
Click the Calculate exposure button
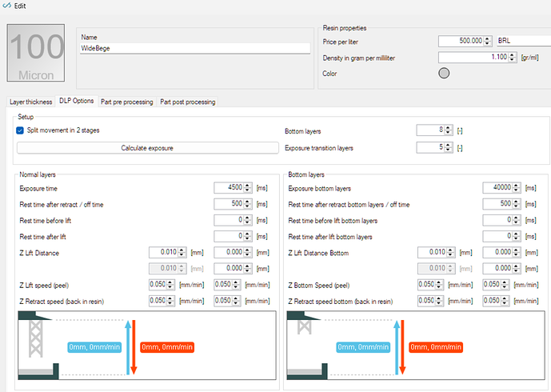(x=147, y=148)
